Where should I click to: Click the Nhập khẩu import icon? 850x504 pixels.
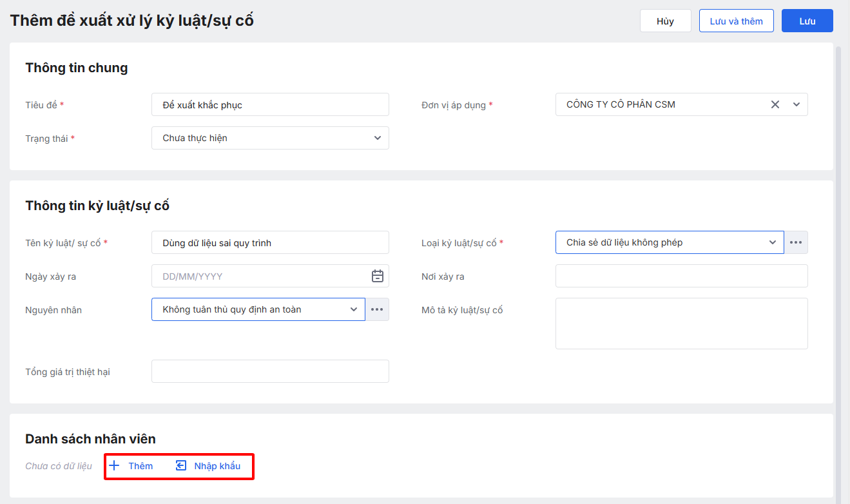(181, 466)
